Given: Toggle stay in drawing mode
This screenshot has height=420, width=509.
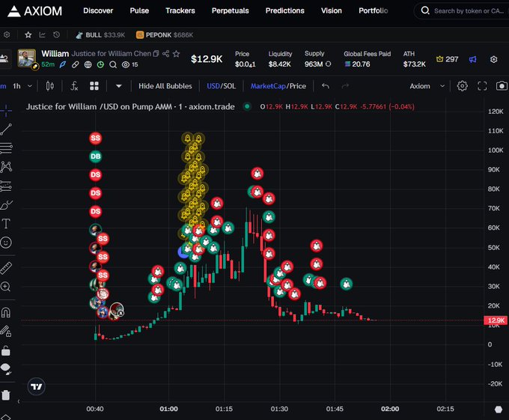Looking at the screenshot, I should click(6, 331).
